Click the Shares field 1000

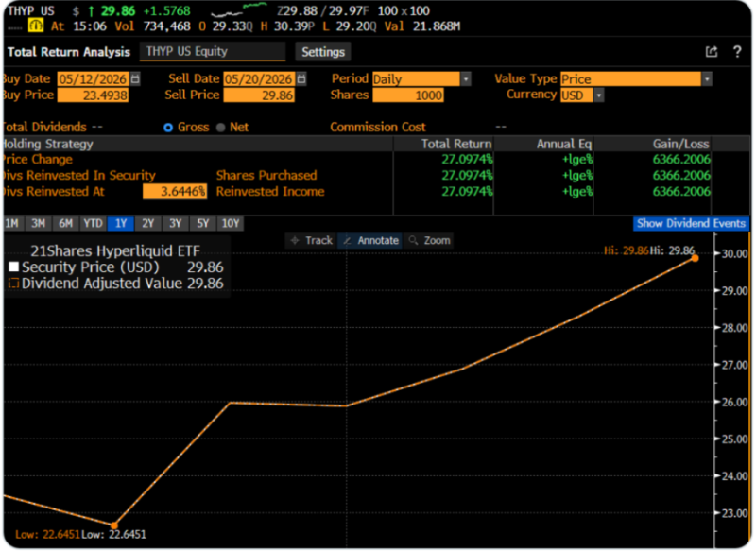(x=408, y=95)
